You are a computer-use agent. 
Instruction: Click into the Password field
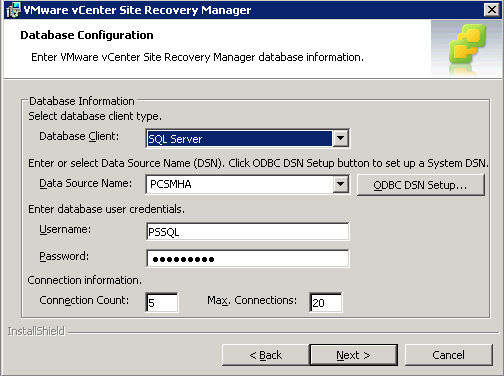pyautogui.click(x=248, y=258)
